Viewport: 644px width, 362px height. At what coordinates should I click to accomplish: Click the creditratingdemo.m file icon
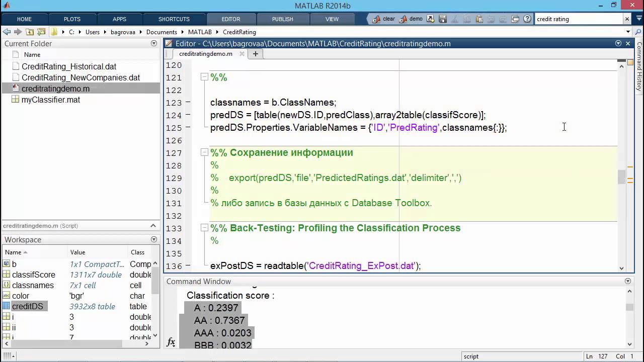[15, 88]
